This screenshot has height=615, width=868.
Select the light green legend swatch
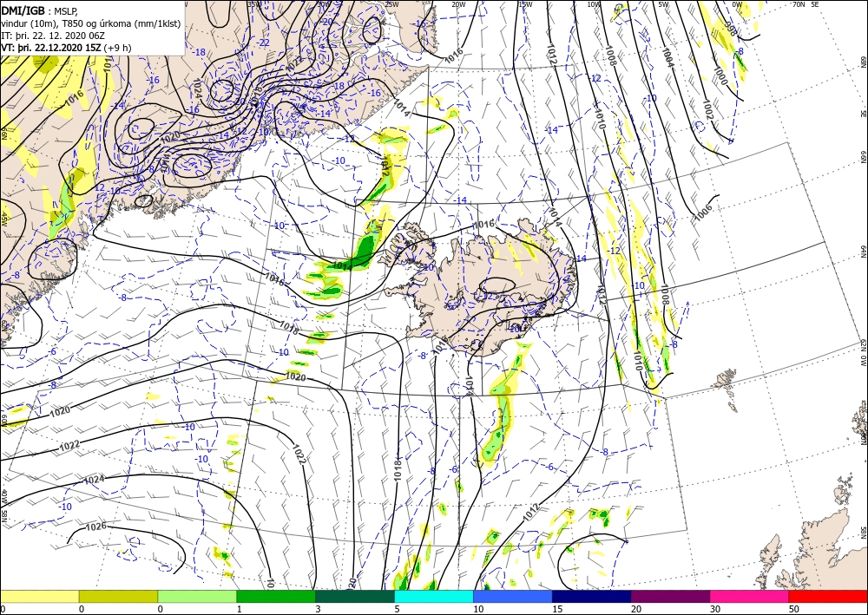[197, 596]
